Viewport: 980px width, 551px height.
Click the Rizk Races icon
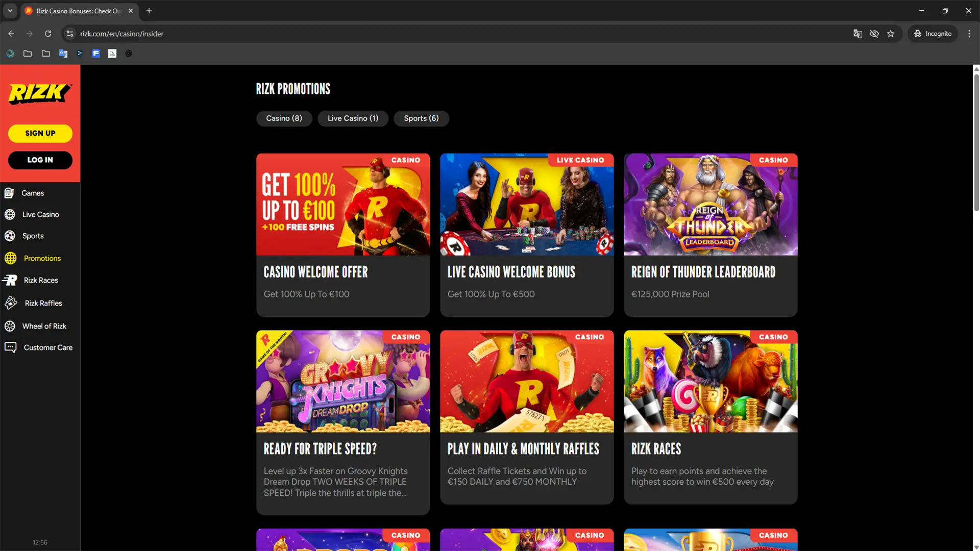[x=10, y=280]
